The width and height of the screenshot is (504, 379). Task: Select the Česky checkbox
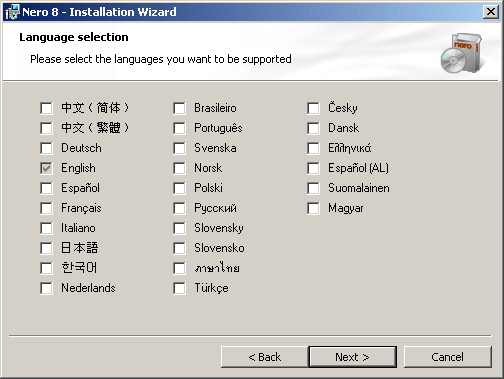pyautogui.click(x=313, y=108)
